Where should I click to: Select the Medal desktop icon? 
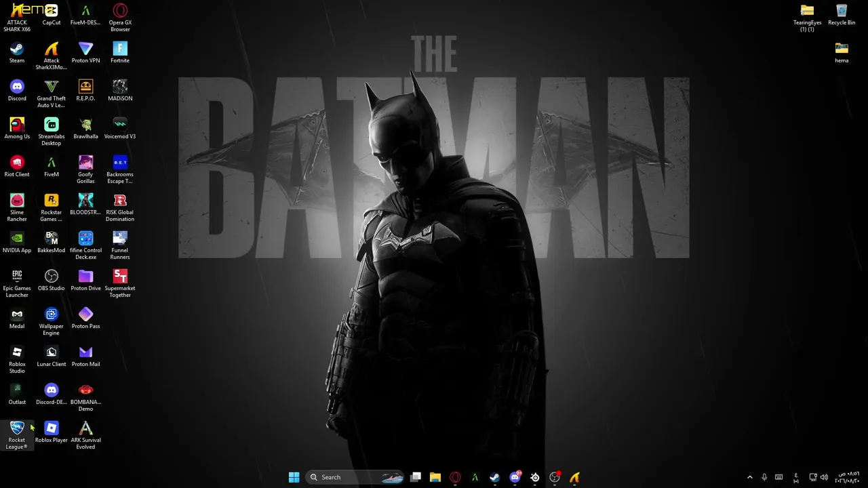point(17,319)
